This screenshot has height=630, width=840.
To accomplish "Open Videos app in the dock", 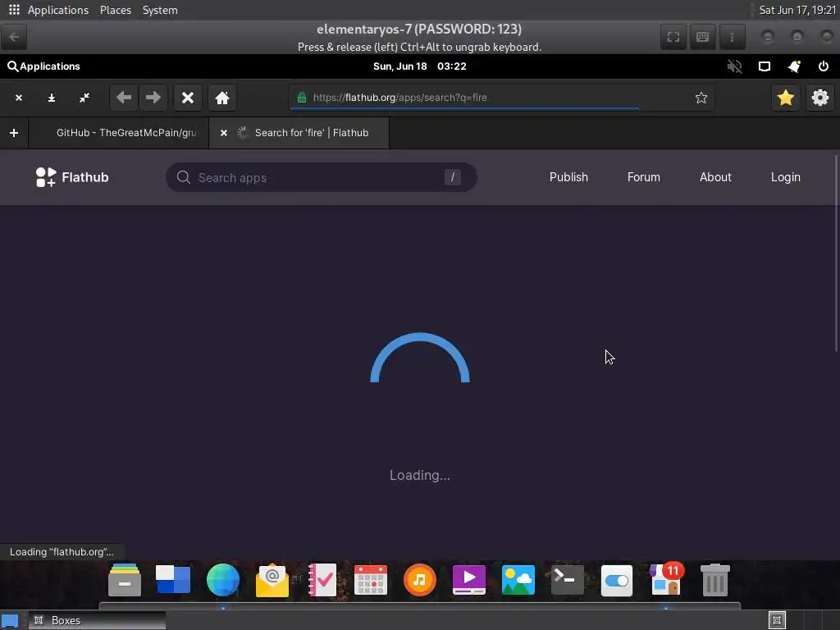I will tap(469, 580).
